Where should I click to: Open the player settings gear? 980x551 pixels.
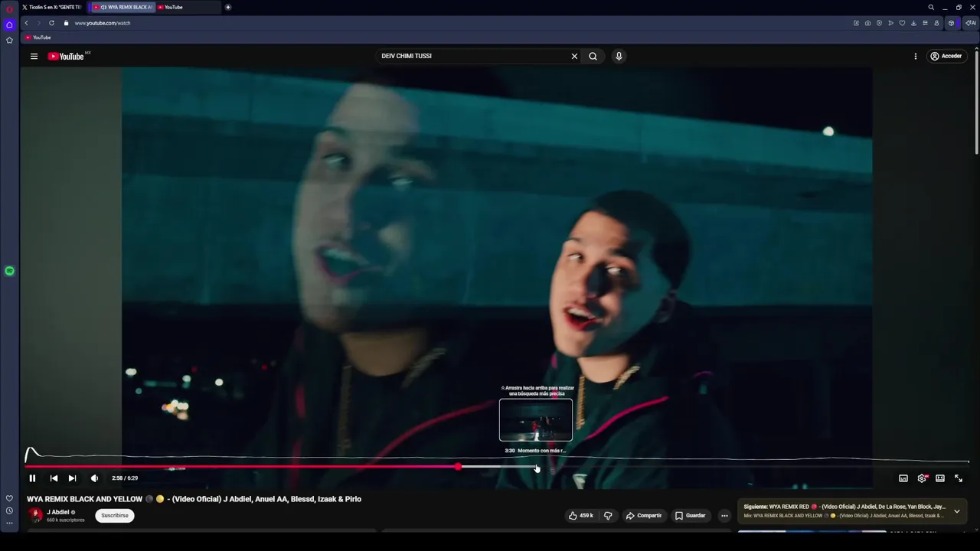(x=922, y=478)
